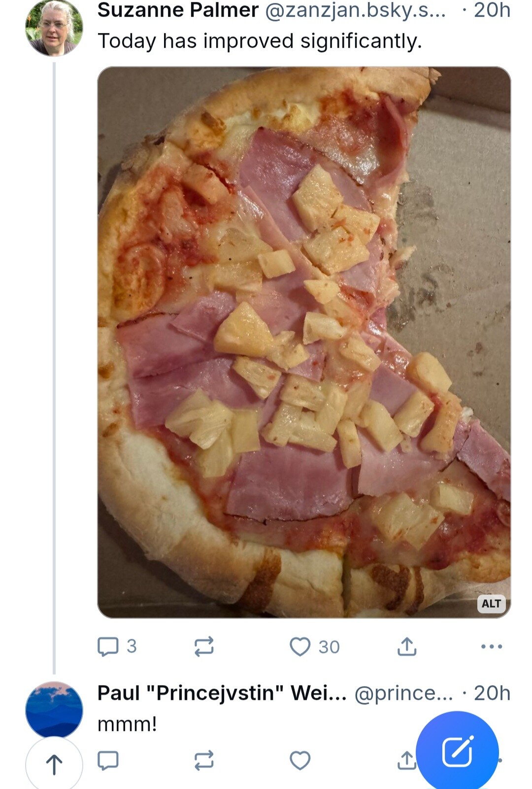Reply to Suzanne Palmer's pizza post
Viewport: 532px width, 789px height.
click(x=117, y=646)
